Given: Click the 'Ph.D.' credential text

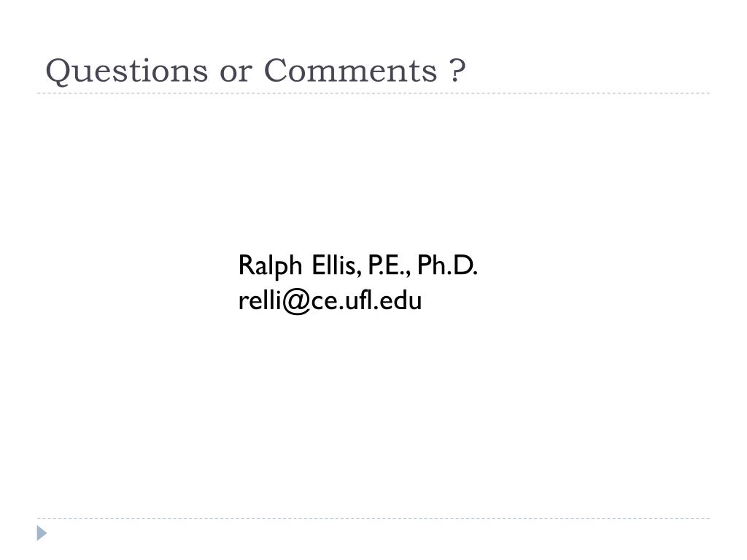Looking at the screenshot, I should click(447, 265).
